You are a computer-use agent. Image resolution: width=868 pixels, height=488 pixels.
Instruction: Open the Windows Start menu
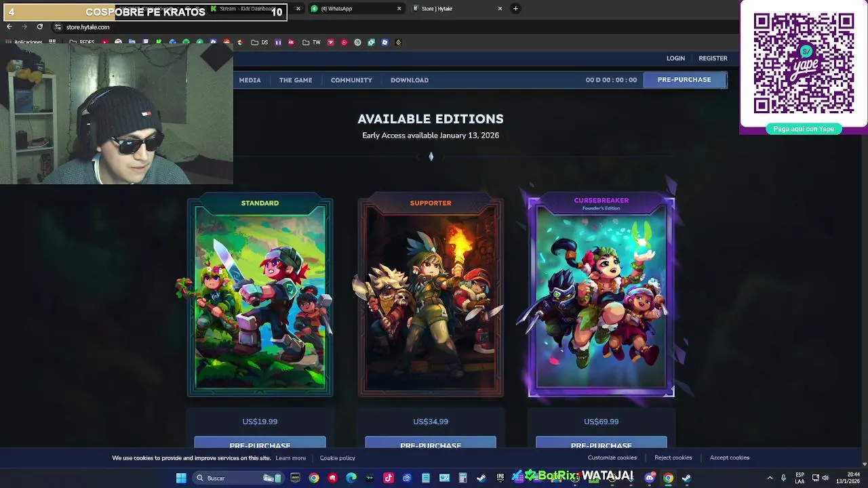point(181,478)
